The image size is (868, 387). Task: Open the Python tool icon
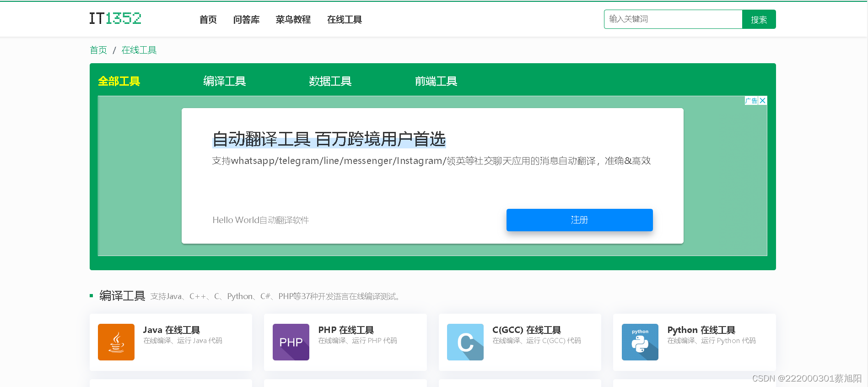point(640,342)
